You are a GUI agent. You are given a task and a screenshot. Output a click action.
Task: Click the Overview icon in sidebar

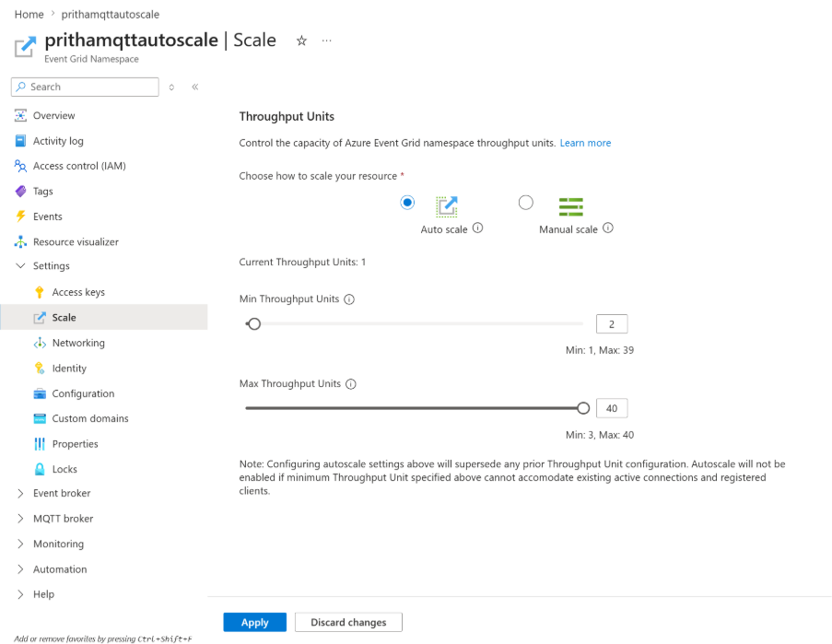(20, 116)
